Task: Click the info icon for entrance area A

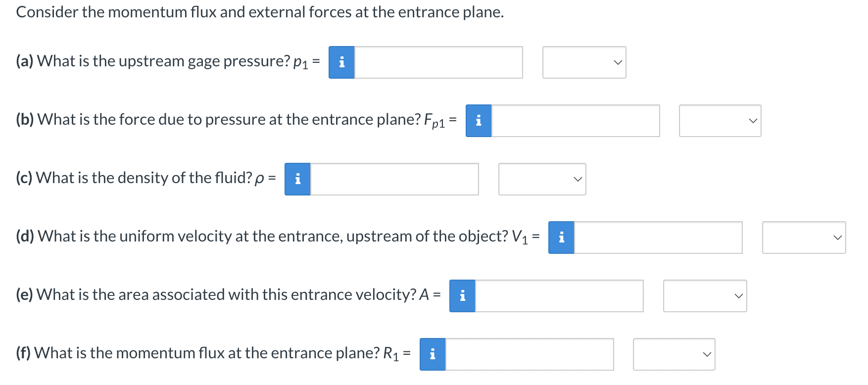Action: point(462,296)
